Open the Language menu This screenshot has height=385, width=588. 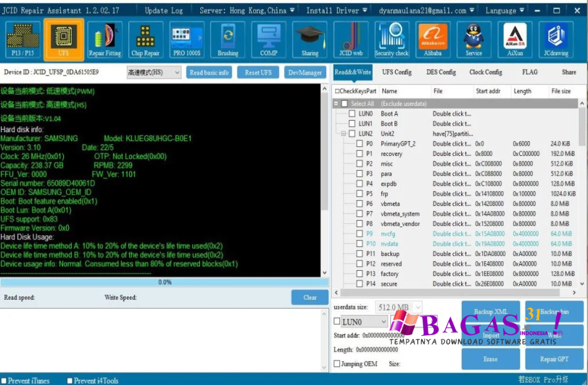coord(504,10)
